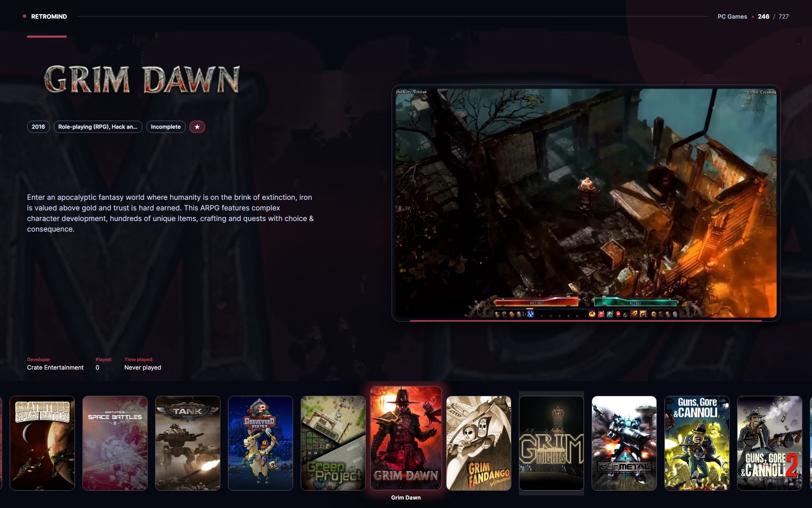The height and width of the screenshot is (508, 812).
Task: Click the Grim Dawn caption under carousel
Action: 406,497
